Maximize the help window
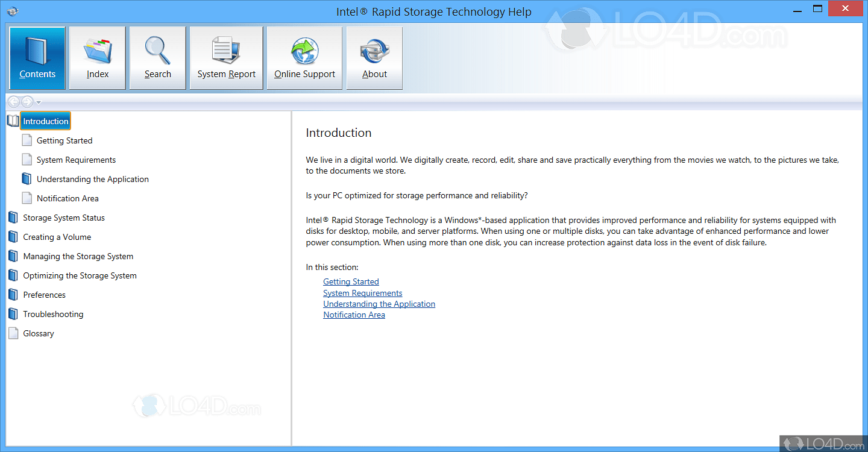Image resolution: width=868 pixels, height=452 pixels. pos(817,8)
